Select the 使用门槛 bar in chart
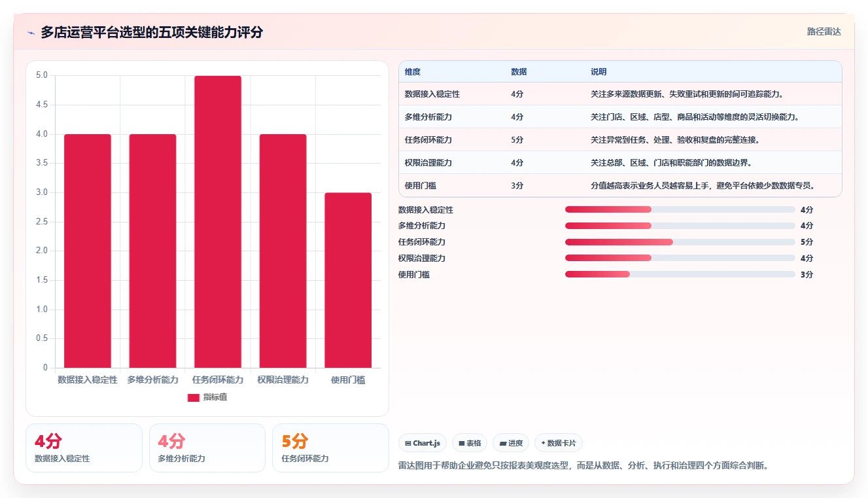Screen dimensions: 868x498 [348, 280]
